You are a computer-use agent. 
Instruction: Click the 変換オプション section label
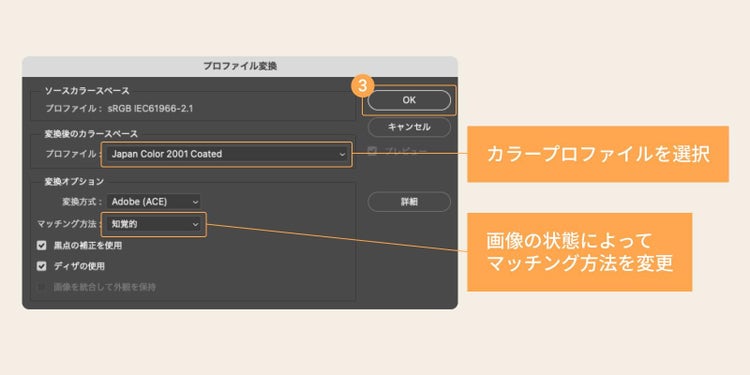coord(74,181)
